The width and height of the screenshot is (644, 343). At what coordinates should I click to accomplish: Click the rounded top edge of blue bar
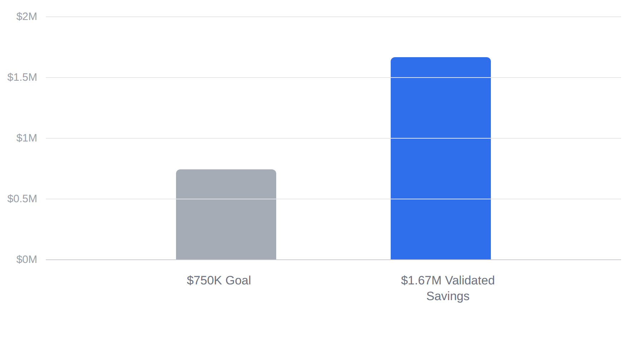click(x=441, y=58)
